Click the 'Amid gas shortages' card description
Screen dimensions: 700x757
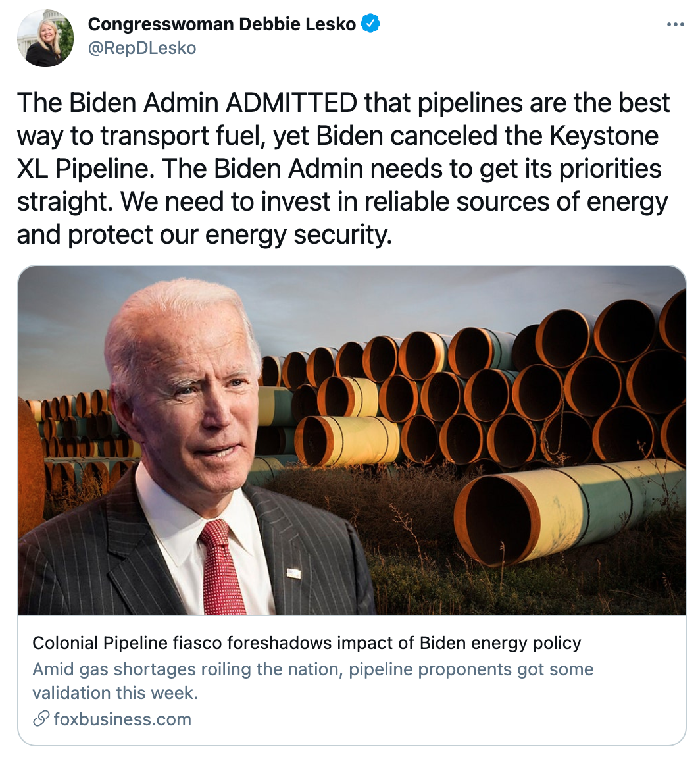tap(313, 669)
